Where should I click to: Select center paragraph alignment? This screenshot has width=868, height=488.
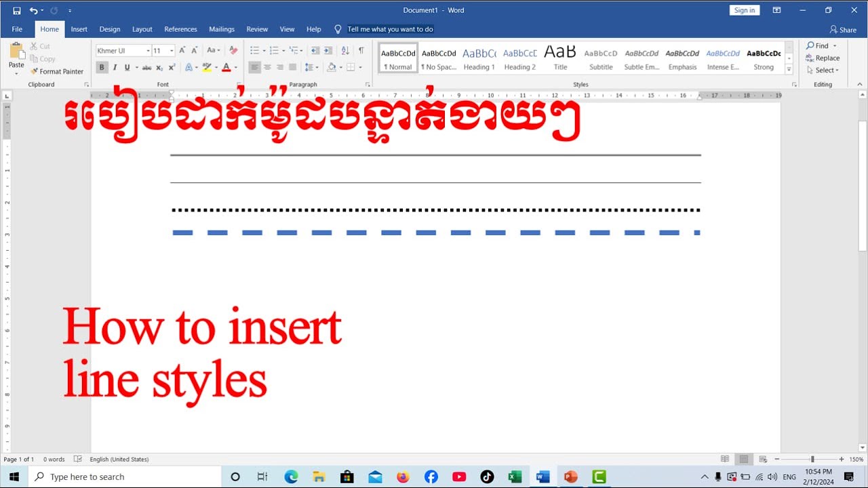[x=267, y=67]
